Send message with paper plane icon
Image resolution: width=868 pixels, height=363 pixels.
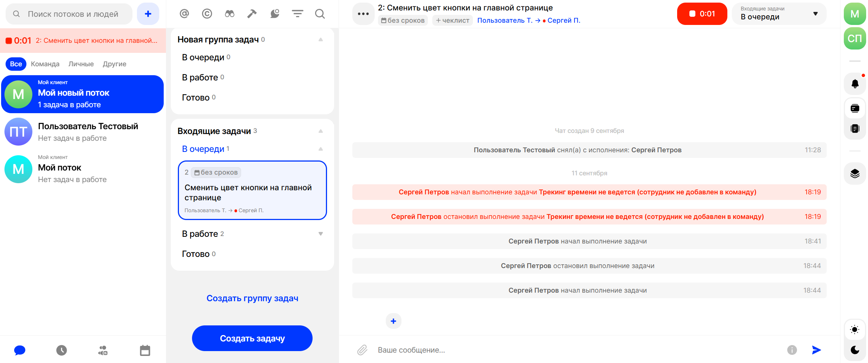point(816,350)
